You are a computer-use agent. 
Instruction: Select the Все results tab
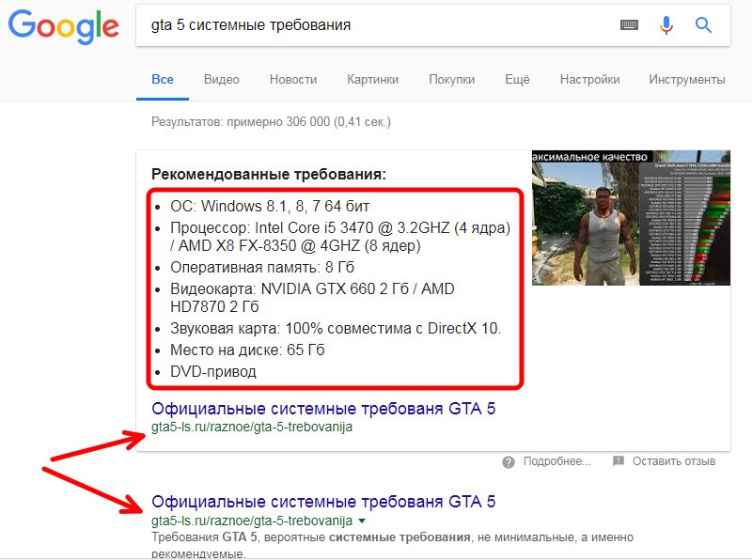(x=163, y=80)
